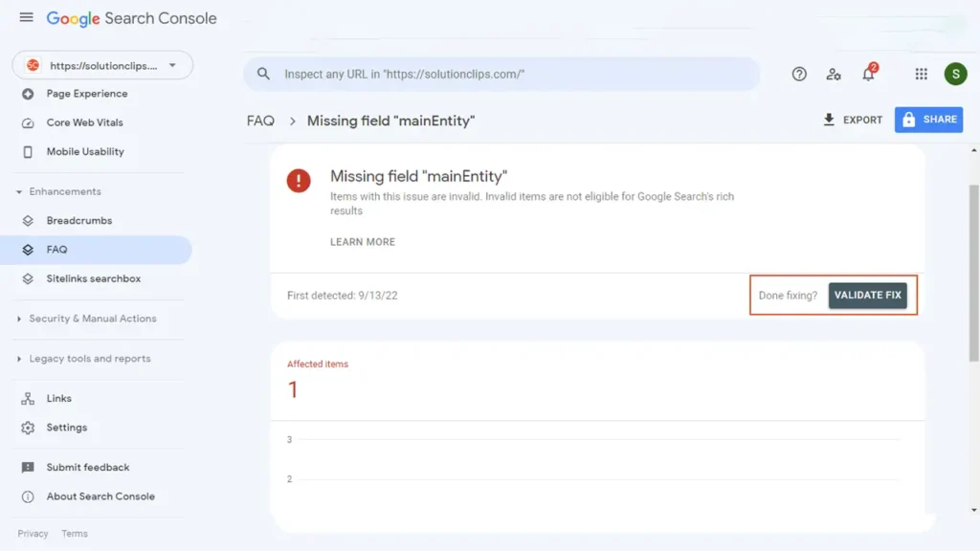980x551 pixels.
Task: Follow the Learn More link
Action: [x=362, y=242]
